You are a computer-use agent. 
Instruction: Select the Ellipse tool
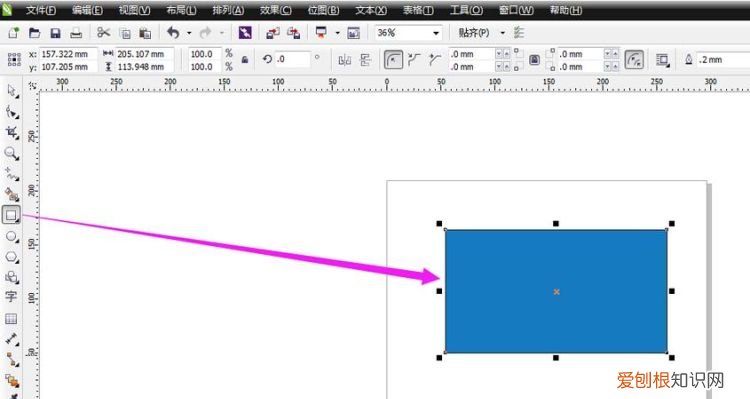pos(11,237)
